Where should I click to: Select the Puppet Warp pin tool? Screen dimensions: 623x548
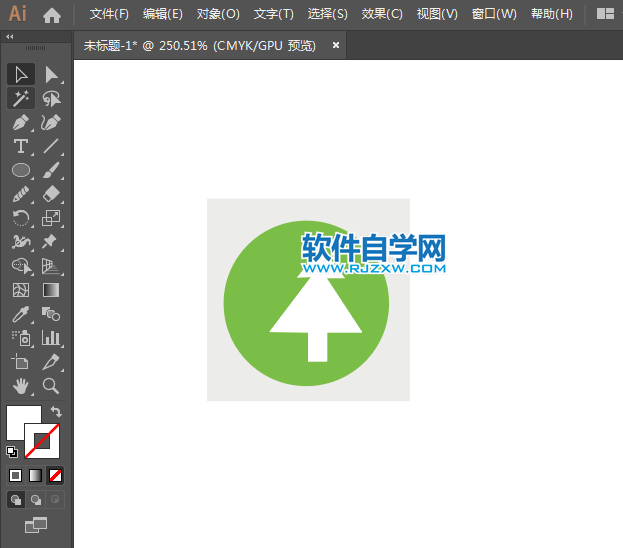point(51,242)
